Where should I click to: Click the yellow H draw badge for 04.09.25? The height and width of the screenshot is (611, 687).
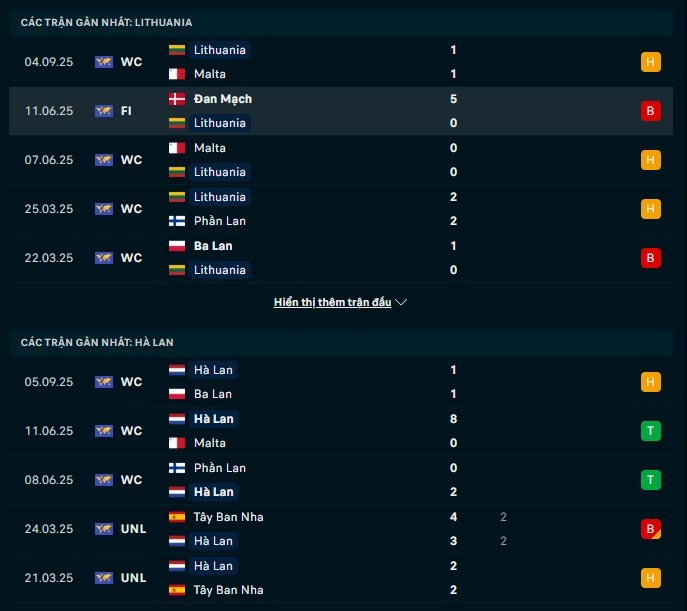coord(650,62)
